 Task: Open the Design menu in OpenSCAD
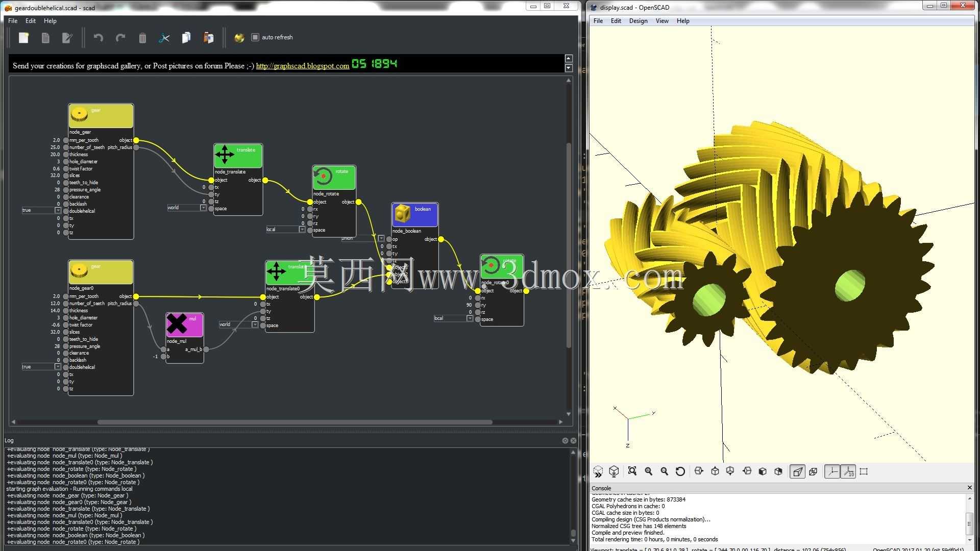(x=638, y=21)
